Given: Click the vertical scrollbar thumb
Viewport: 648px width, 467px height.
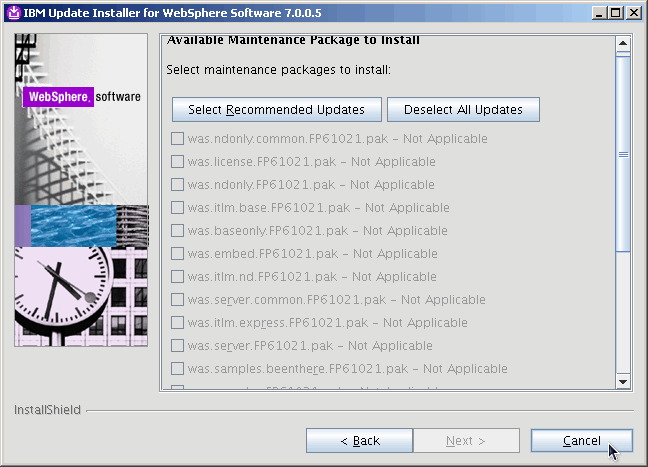Looking at the screenshot, I should point(623,154).
